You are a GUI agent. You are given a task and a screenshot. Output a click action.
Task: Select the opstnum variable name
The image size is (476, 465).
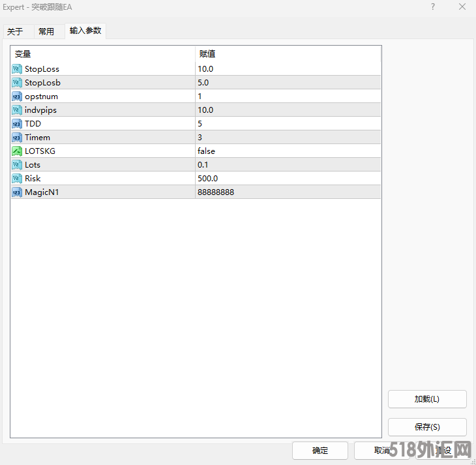[41, 97]
